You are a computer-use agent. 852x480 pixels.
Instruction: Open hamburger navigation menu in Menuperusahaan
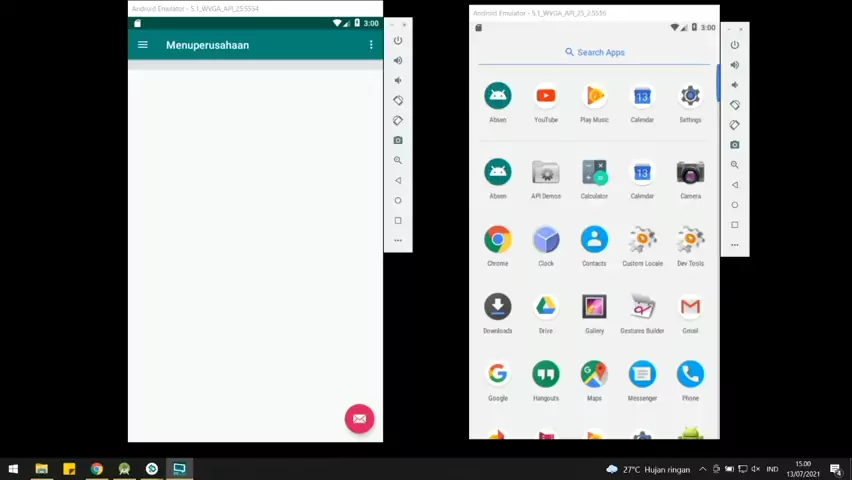point(143,45)
